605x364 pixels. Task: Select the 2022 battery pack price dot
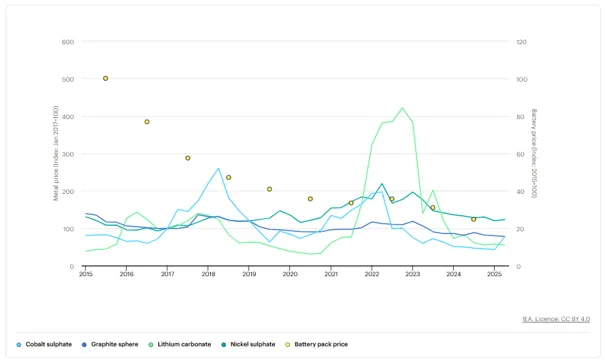pyautogui.click(x=392, y=199)
